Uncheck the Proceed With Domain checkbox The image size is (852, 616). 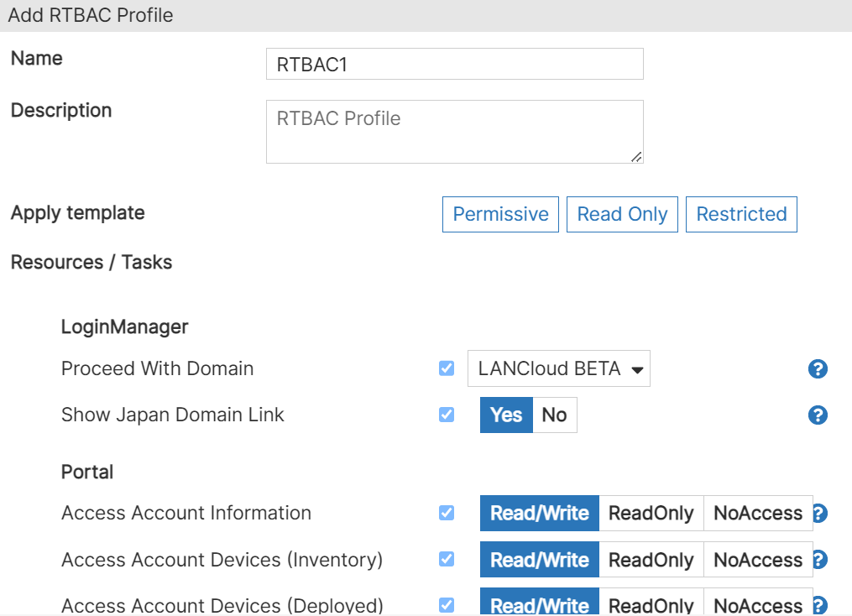[x=446, y=368]
